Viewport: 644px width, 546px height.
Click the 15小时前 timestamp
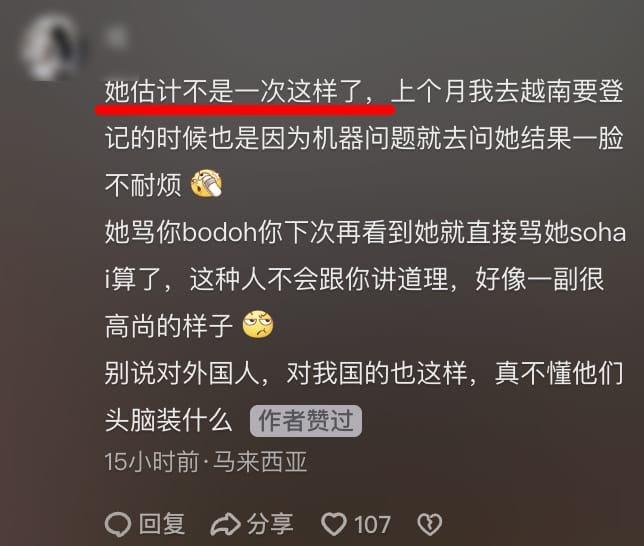[152, 462]
